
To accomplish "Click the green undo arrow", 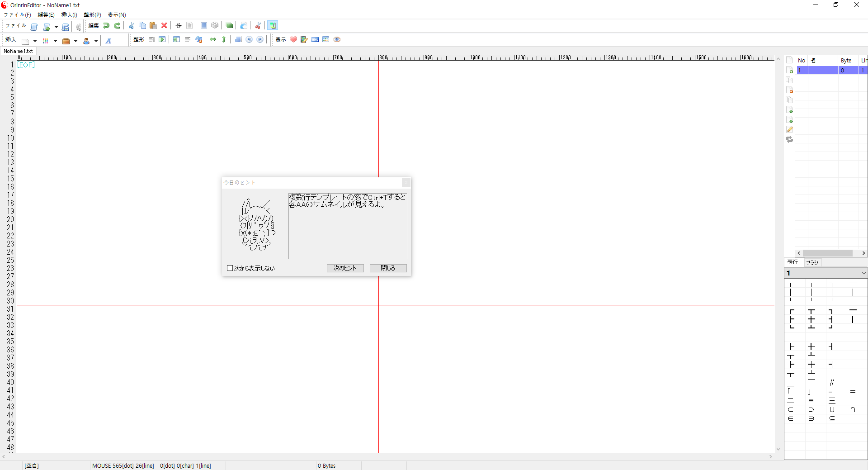I will (106, 26).
